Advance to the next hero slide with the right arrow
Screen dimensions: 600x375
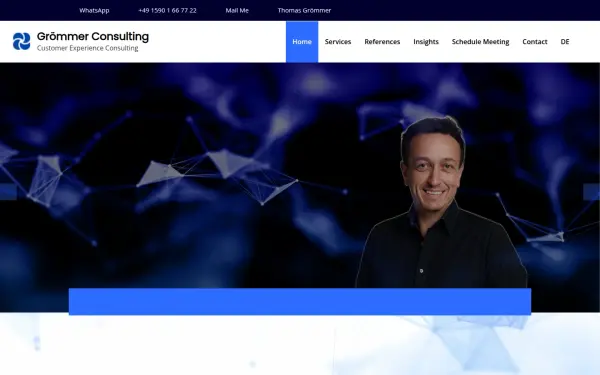(x=592, y=192)
